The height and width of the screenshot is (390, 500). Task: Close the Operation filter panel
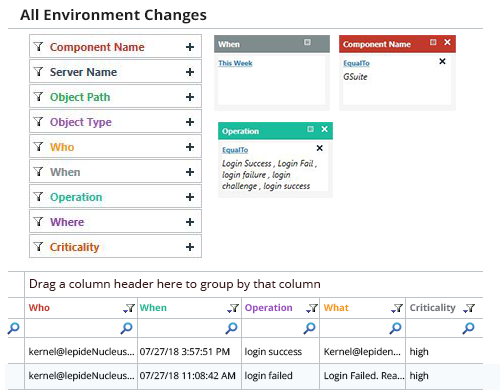click(x=324, y=129)
